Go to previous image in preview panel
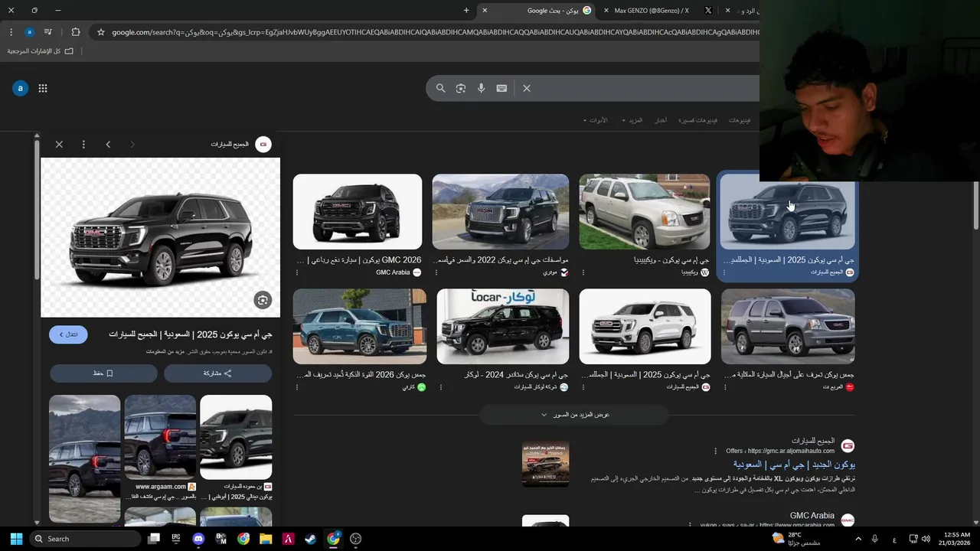The width and height of the screenshot is (980, 551). pos(108,144)
